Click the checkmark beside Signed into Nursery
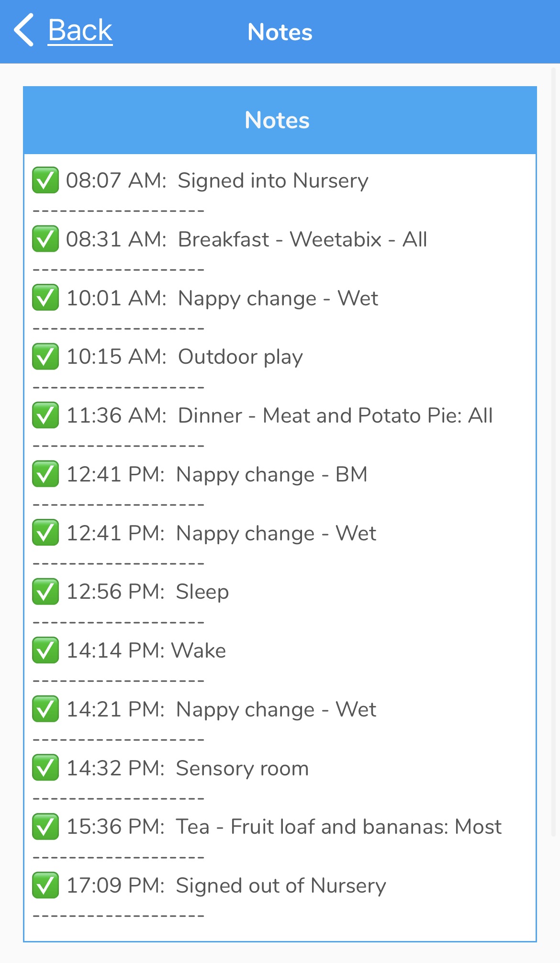 coord(45,180)
